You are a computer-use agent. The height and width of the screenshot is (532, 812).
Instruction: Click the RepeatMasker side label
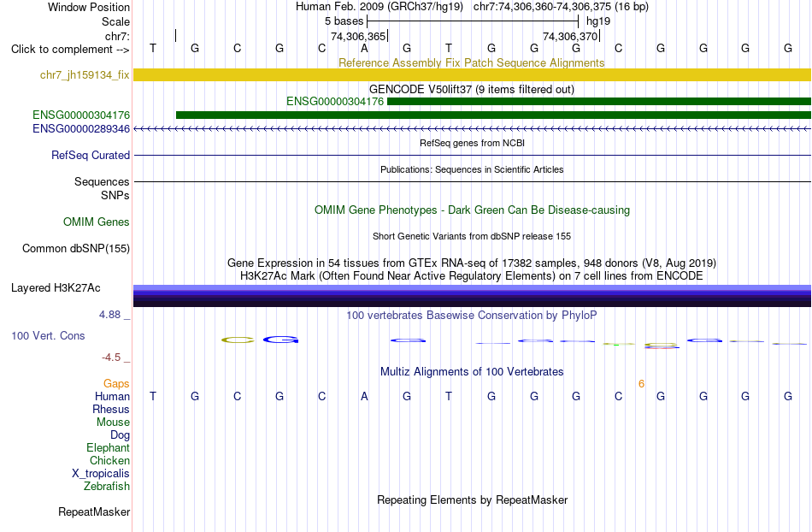tap(94, 511)
